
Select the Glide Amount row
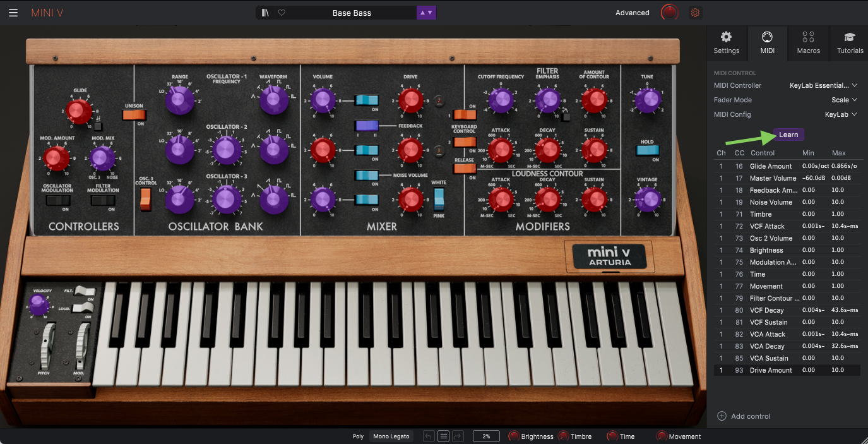click(x=787, y=166)
